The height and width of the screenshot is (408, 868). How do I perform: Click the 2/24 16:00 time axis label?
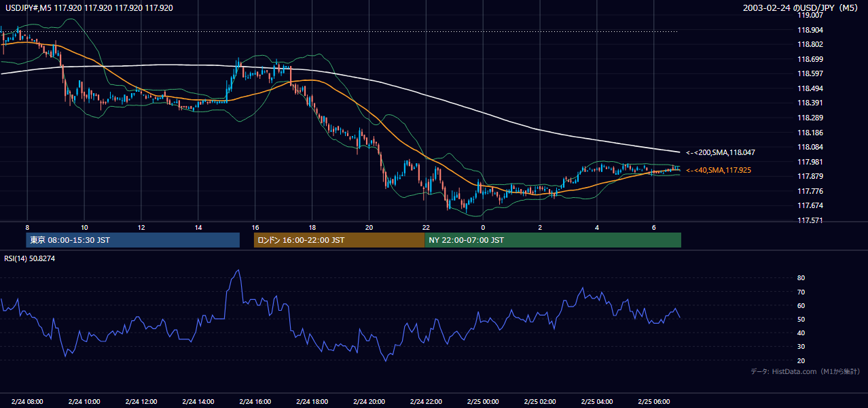coord(255,402)
